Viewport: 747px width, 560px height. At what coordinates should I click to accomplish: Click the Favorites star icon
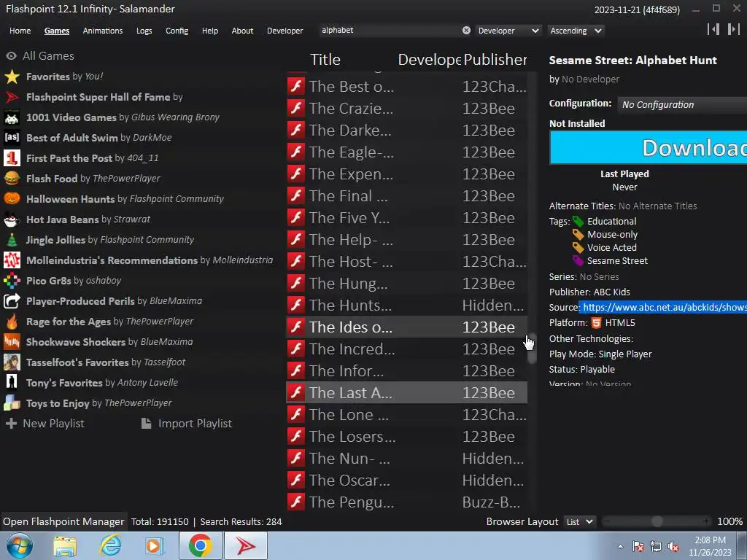(x=12, y=77)
